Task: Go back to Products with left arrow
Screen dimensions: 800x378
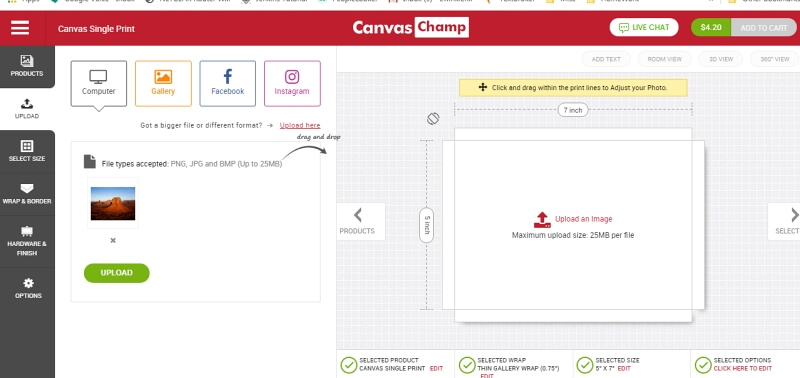Action: [360, 221]
